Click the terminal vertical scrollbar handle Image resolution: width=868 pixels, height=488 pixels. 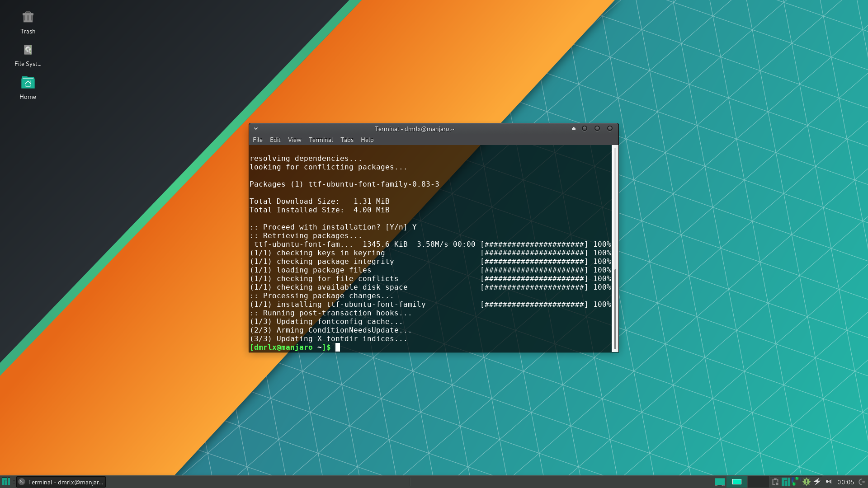(x=615, y=310)
